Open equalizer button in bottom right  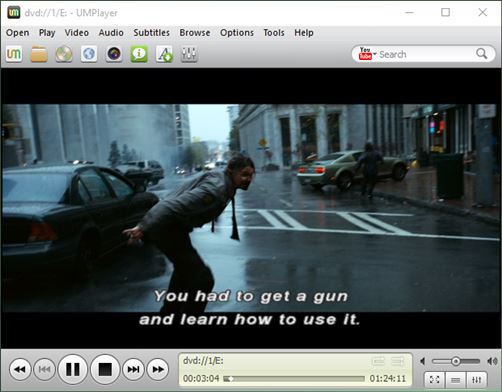click(x=477, y=379)
